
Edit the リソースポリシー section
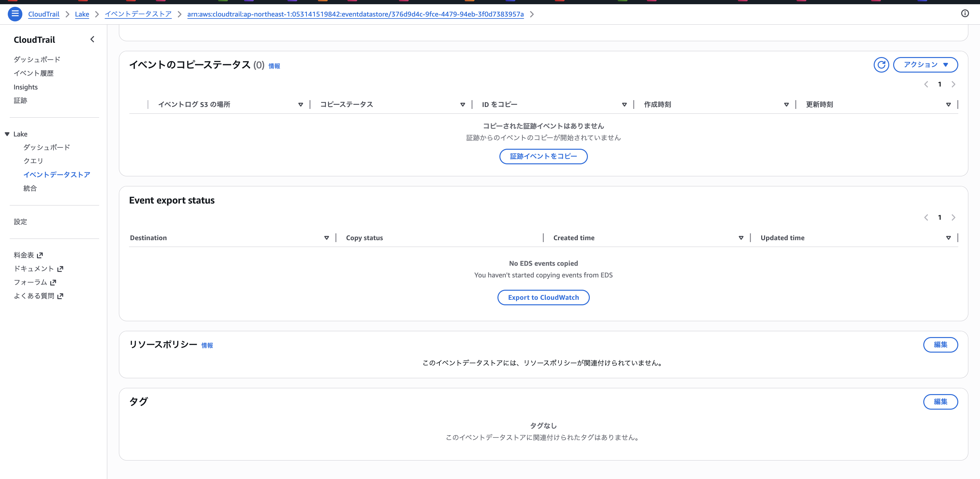click(940, 345)
